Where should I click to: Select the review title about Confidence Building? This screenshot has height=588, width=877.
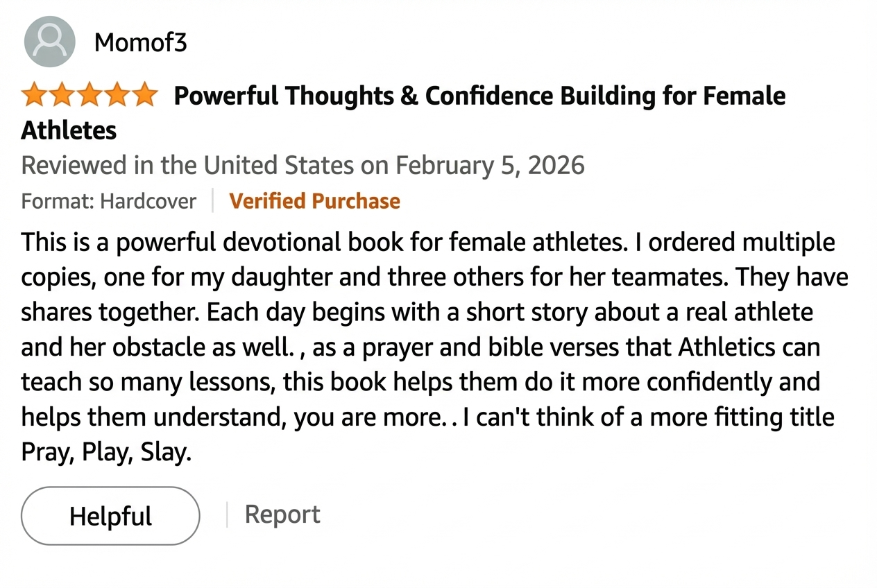pos(479,96)
